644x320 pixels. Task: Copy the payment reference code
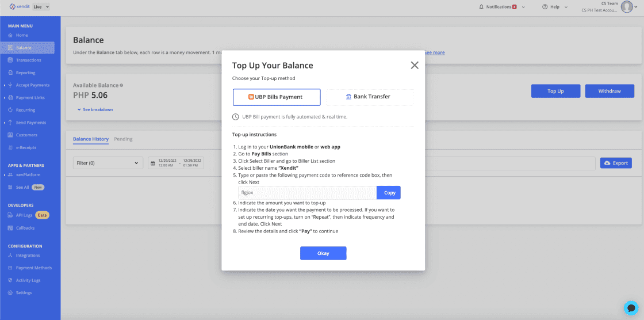(x=389, y=193)
